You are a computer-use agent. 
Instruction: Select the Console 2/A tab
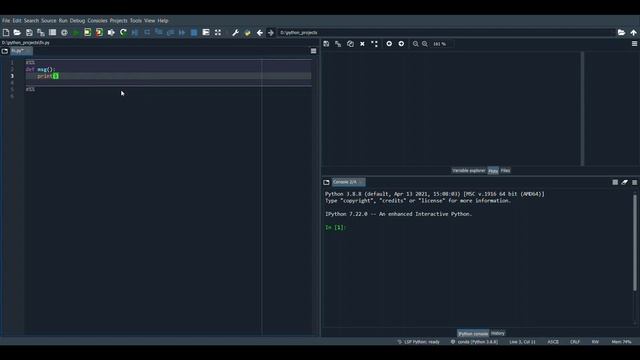tap(348, 182)
